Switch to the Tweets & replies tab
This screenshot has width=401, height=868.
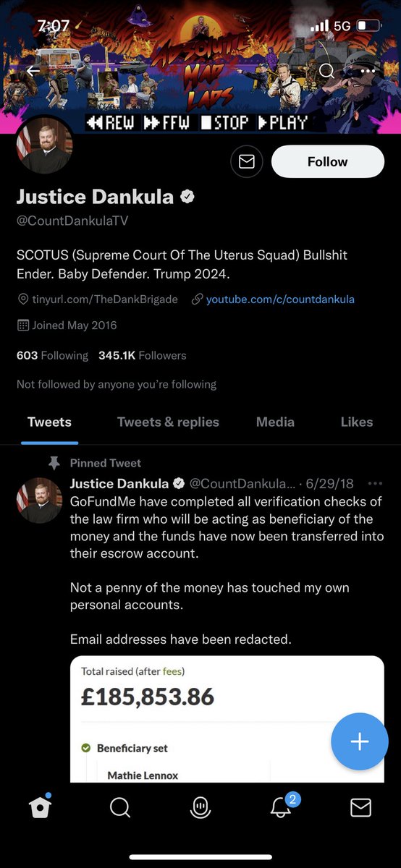coord(168,422)
